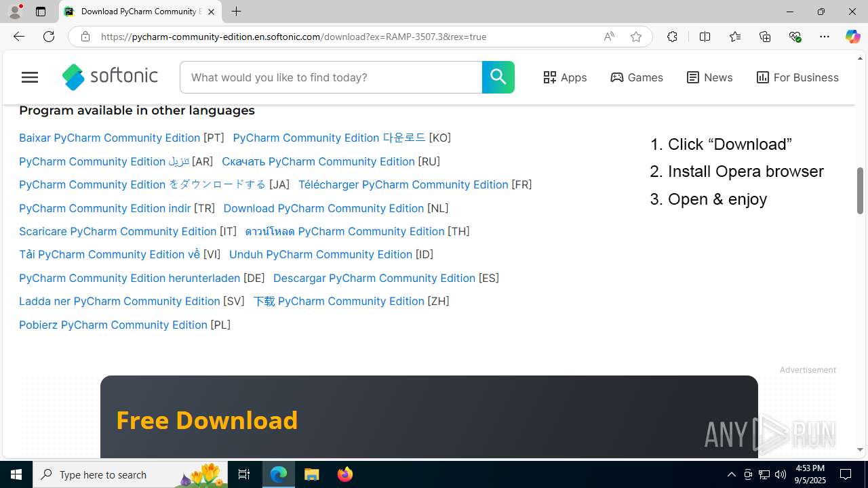Click the Free Download banner

(429, 417)
